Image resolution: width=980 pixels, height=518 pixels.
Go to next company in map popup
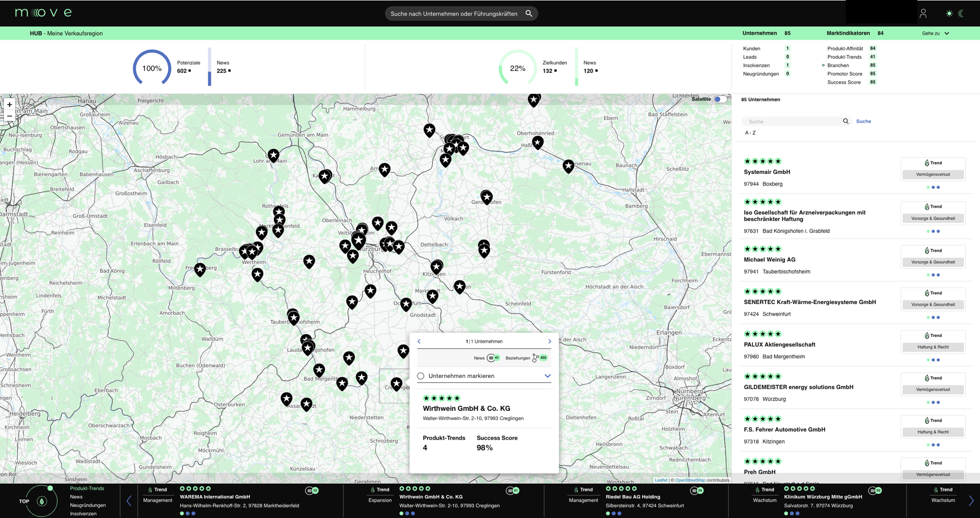(549, 341)
